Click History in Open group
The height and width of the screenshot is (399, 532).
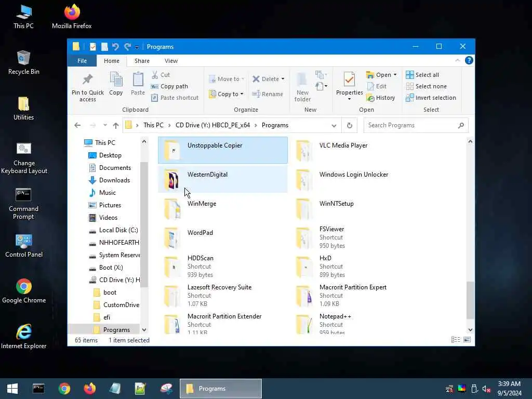point(381,98)
